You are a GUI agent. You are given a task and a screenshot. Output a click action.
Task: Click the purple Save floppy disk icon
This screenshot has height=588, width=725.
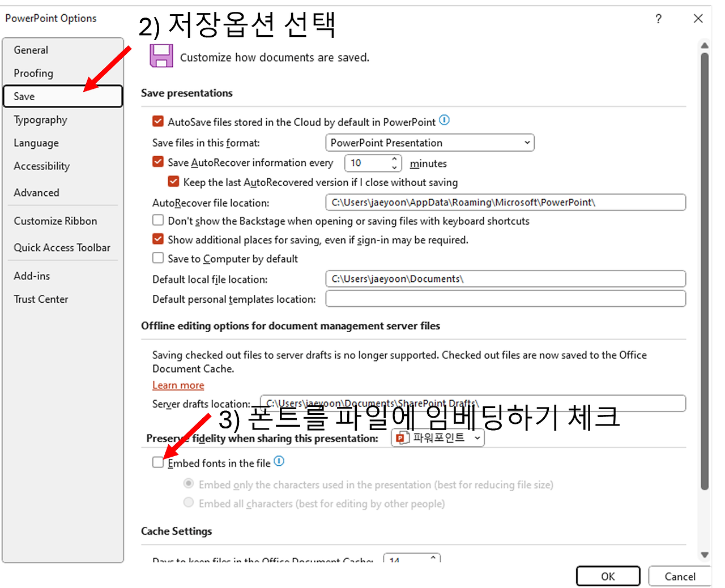161,56
